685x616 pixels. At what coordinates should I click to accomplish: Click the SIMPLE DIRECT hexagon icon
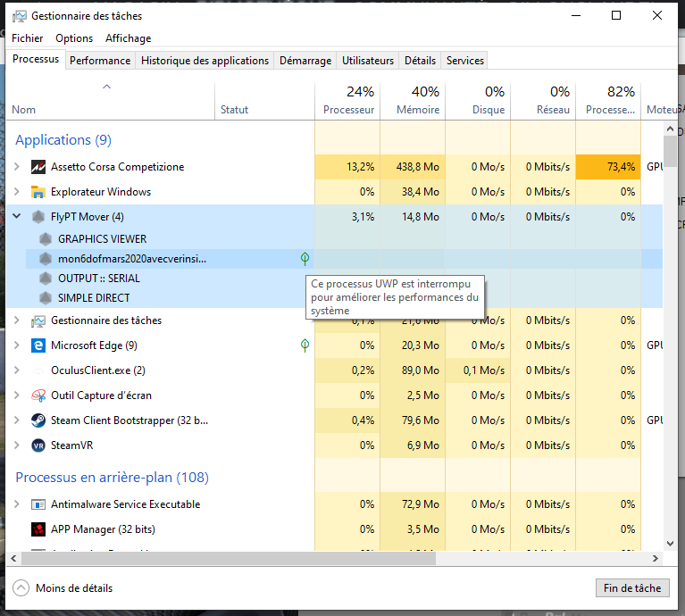[x=46, y=298]
